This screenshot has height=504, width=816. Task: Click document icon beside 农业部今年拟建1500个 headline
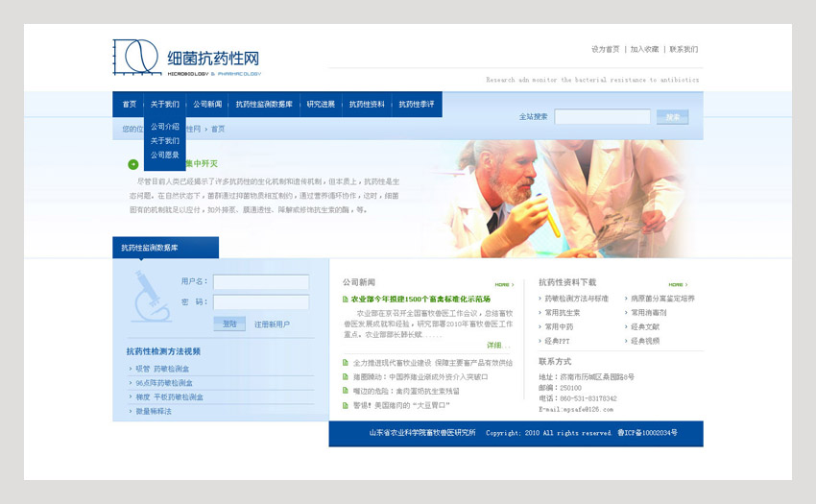coord(346,300)
